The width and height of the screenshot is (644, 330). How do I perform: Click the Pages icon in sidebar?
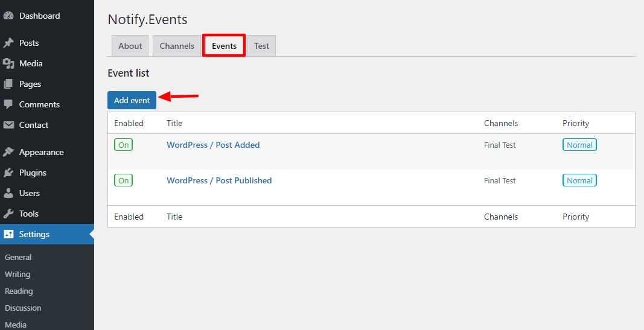pos(8,84)
